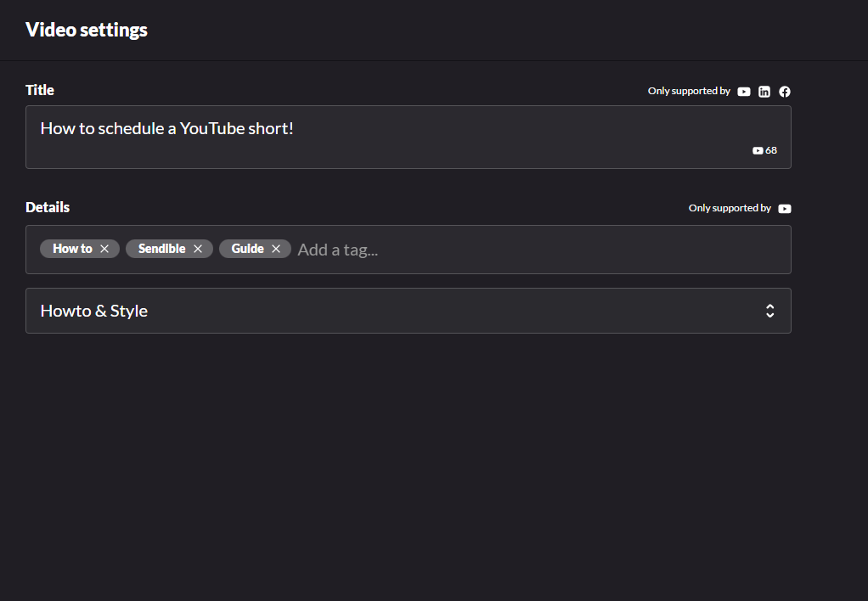Screen dimensions: 868x601
Task: Select the "How to" tag chip
Action: 80,249
